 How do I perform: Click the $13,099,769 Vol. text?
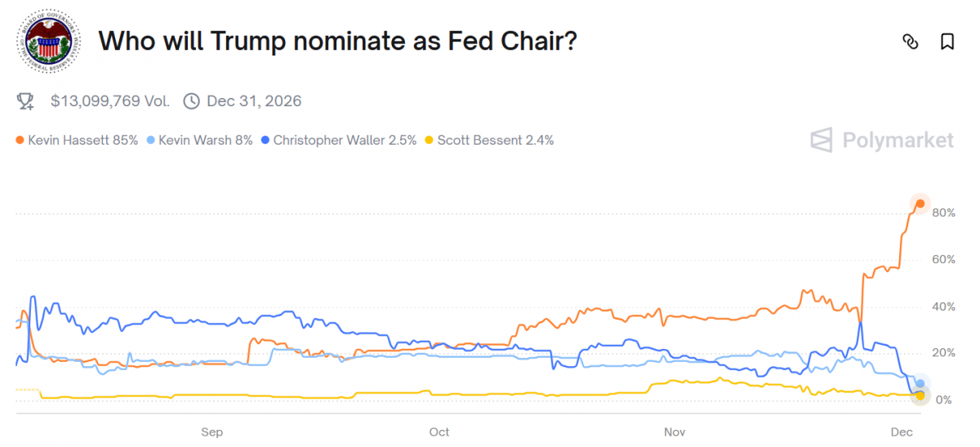pos(110,101)
